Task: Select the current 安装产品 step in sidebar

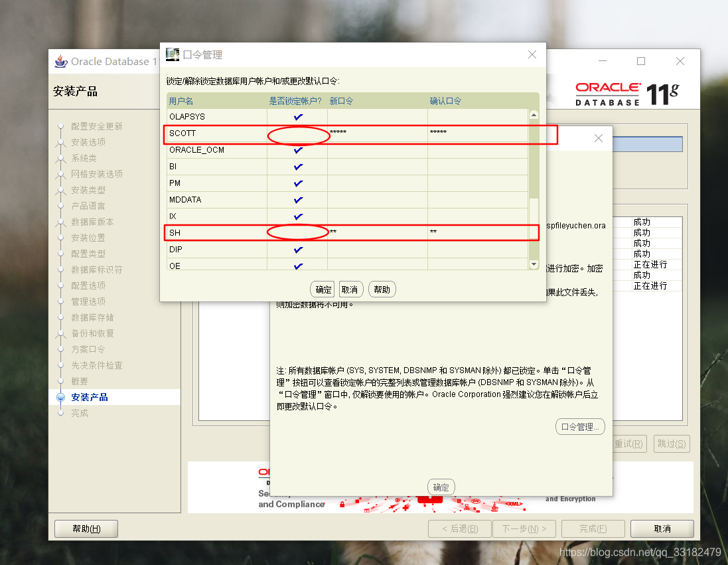Action: click(90, 397)
